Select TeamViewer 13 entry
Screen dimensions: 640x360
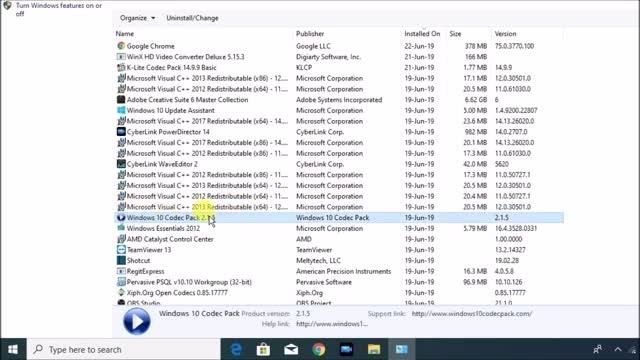pyautogui.click(x=149, y=249)
